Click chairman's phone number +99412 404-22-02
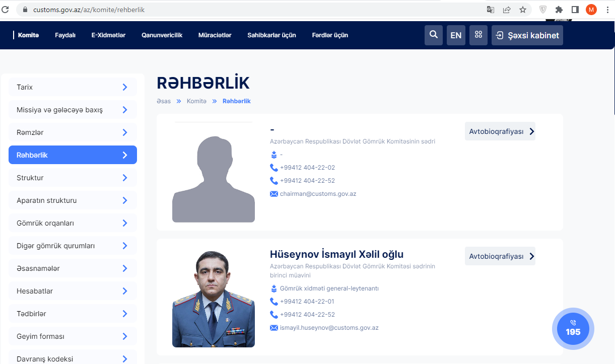The image size is (615, 364). (307, 168)
